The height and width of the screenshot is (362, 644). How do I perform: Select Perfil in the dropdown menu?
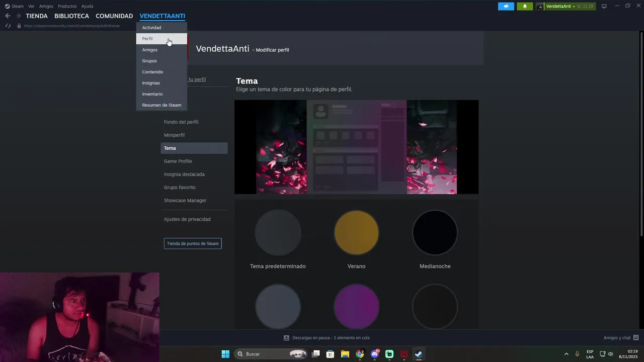[162, 39]
